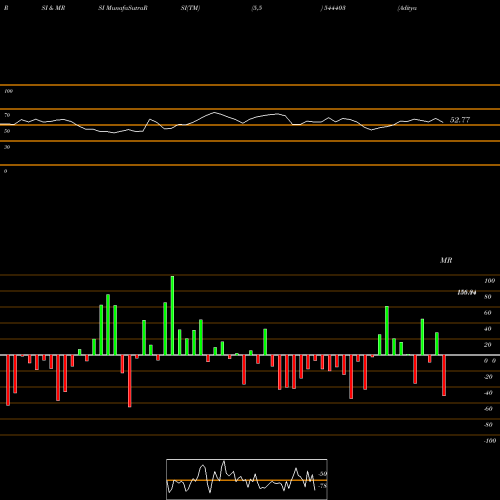Click the MR panel title label
500x500 pixels.
pyautogui.click(x=446, y=260)
